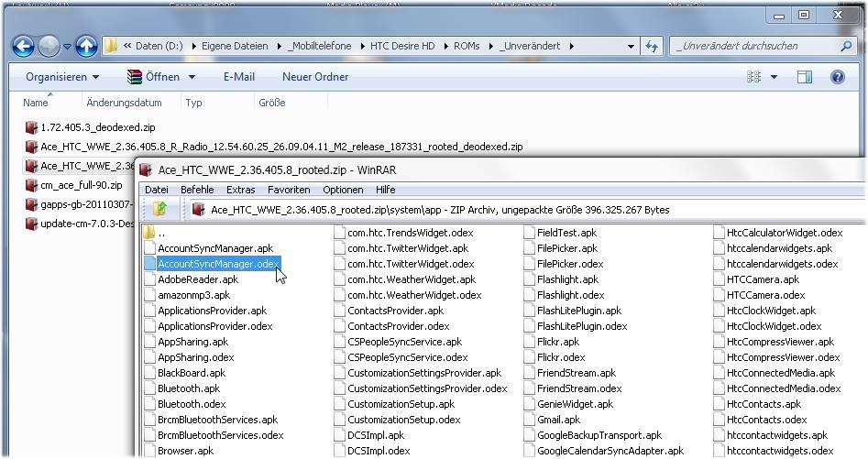Viewport: 868px width, 459px height.
Task: Open the WinRAR Favoriten menu
Action: tap(289, 190)
